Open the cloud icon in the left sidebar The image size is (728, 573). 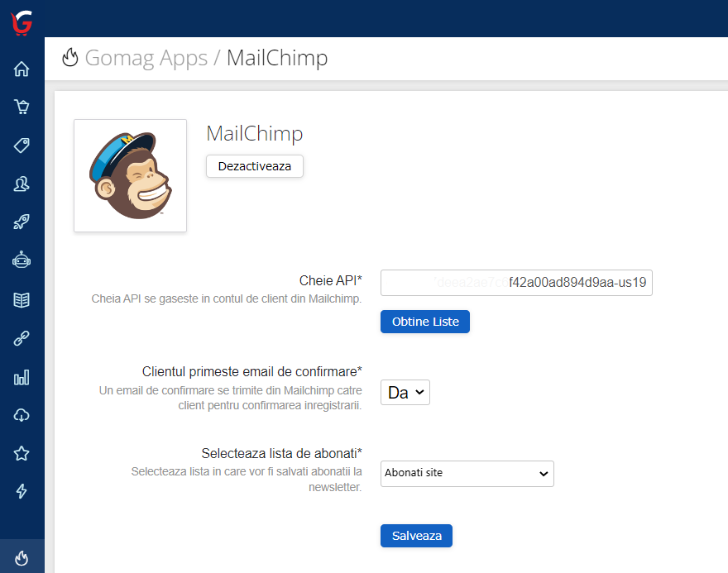[22, 414]
